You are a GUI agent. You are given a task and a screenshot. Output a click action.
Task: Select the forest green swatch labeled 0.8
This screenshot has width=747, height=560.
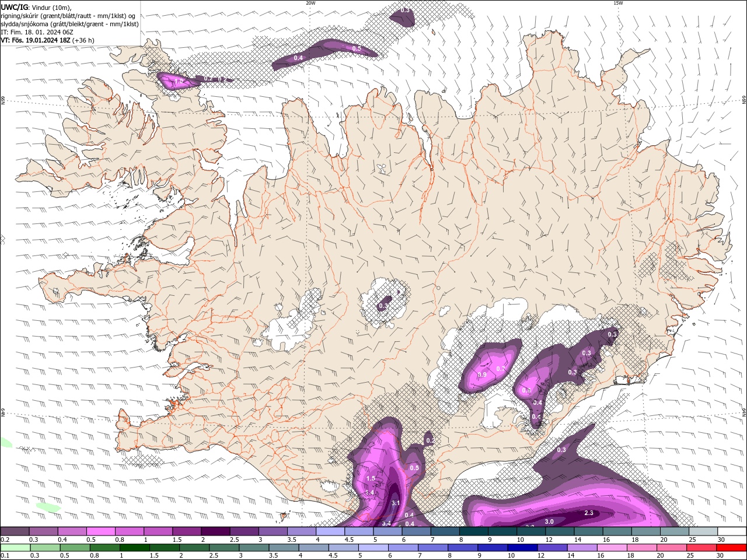click(104, 548)
